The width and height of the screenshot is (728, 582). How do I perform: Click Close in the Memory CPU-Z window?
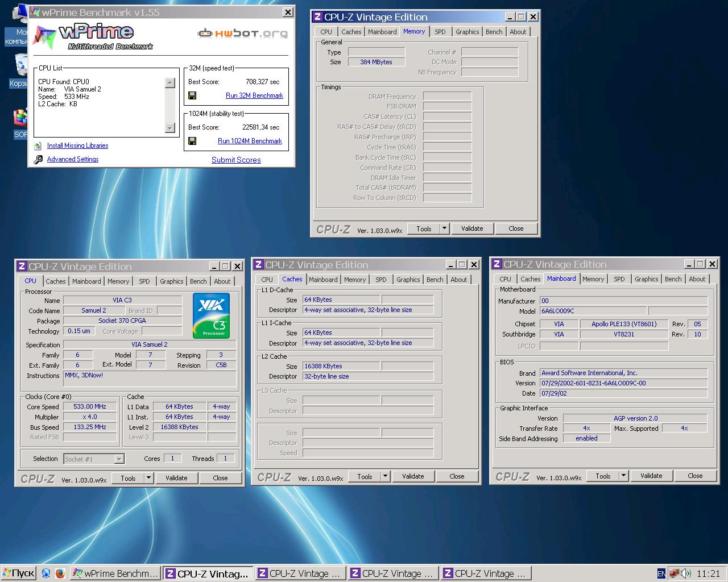[516, 228]
